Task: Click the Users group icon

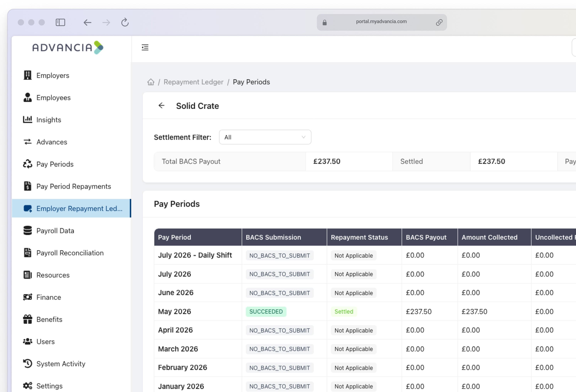Action: [28, 341]
